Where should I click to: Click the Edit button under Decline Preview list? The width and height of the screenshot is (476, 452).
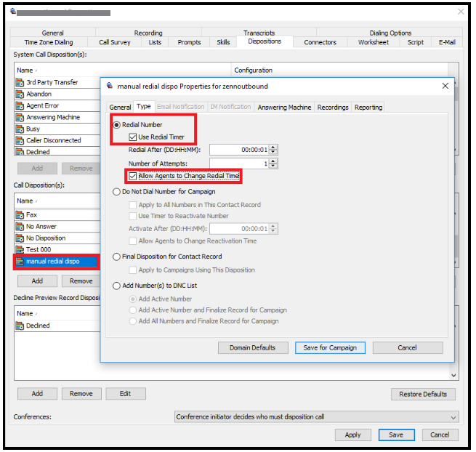126,394
